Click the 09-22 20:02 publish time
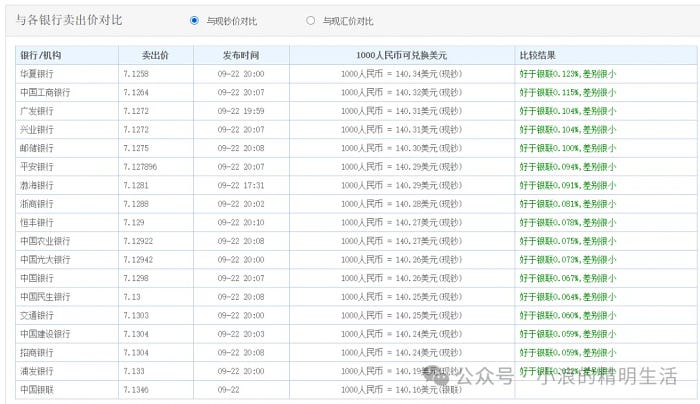The height and width of the screenshot is (404, 700). pyautogui.click(x=241, y=204)
